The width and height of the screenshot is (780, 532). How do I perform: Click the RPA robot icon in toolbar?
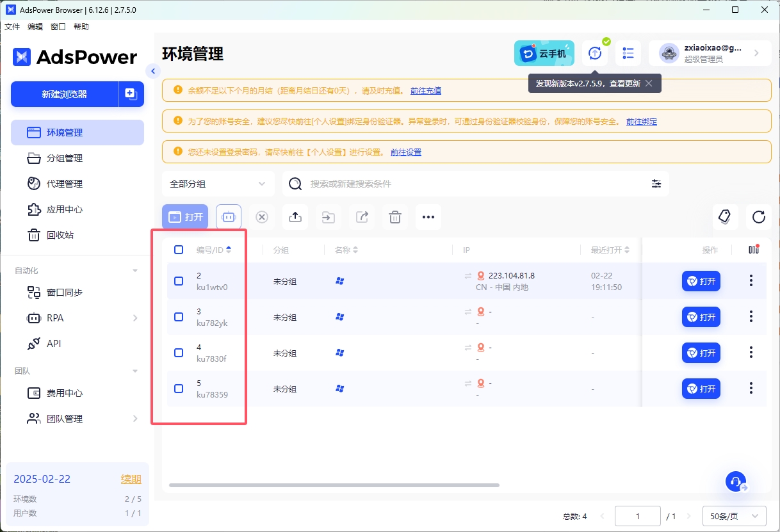click(229, 217)
